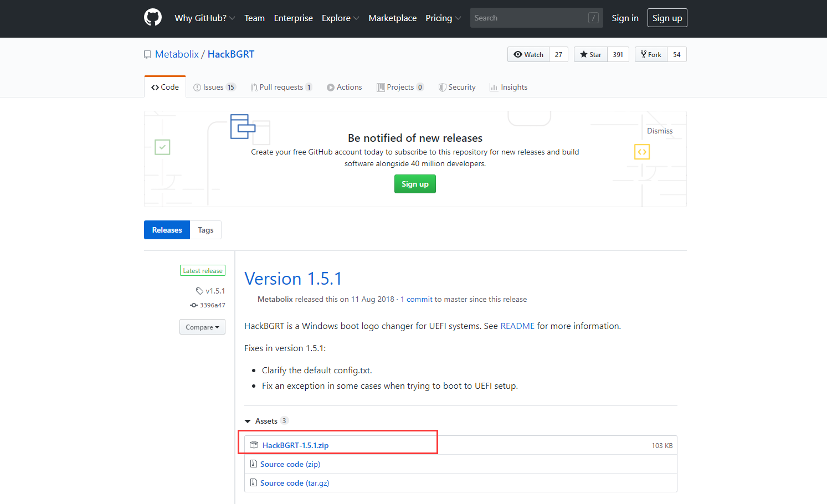Click the repository book icon beside Metabolix
Screen dimensions: 827x504
tap(147, 54)
